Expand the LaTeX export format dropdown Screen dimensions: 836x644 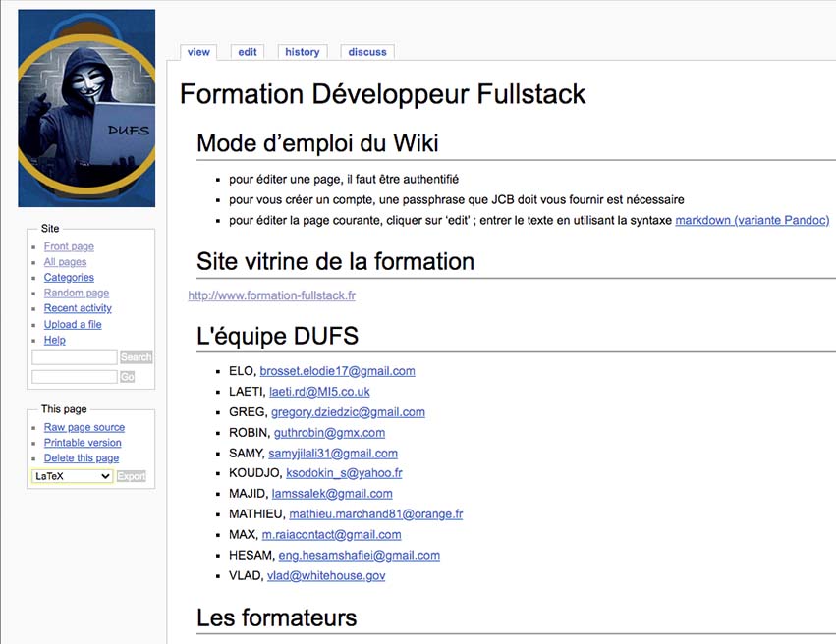(x=72, y=476)
